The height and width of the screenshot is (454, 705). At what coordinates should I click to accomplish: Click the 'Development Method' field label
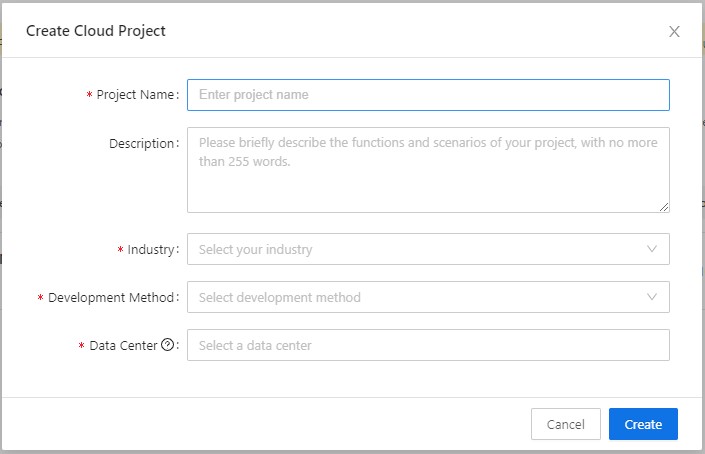tap(112, 297)
